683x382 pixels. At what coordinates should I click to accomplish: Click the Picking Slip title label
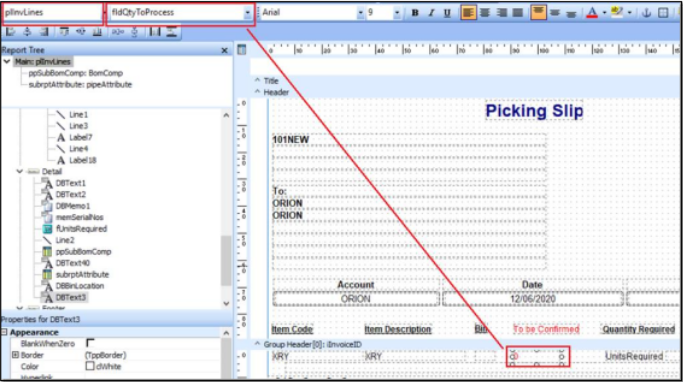coord(534,111)
